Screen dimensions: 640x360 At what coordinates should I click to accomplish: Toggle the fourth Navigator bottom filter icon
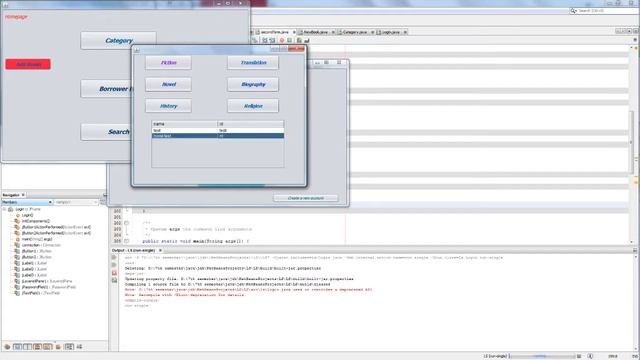coord(38,347)
